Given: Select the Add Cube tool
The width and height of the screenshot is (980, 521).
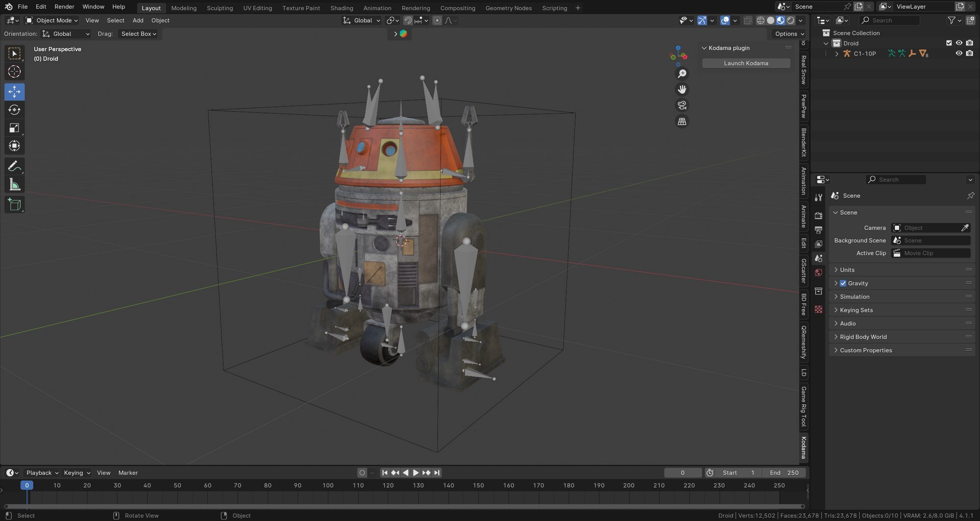Looking at the screenshot, I should [x=14, y=205].
